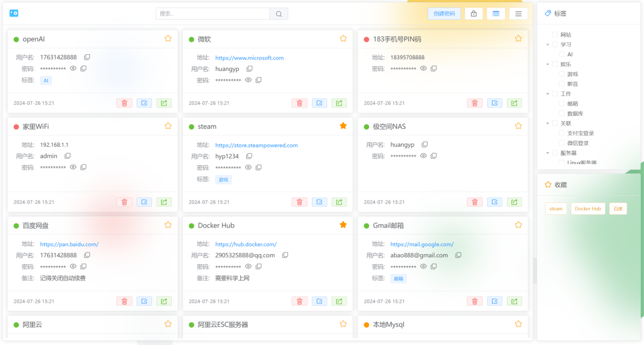This screenshot has width=644, height=345.
Task: Click the search magnifier icon
Action: coord(278,13)
